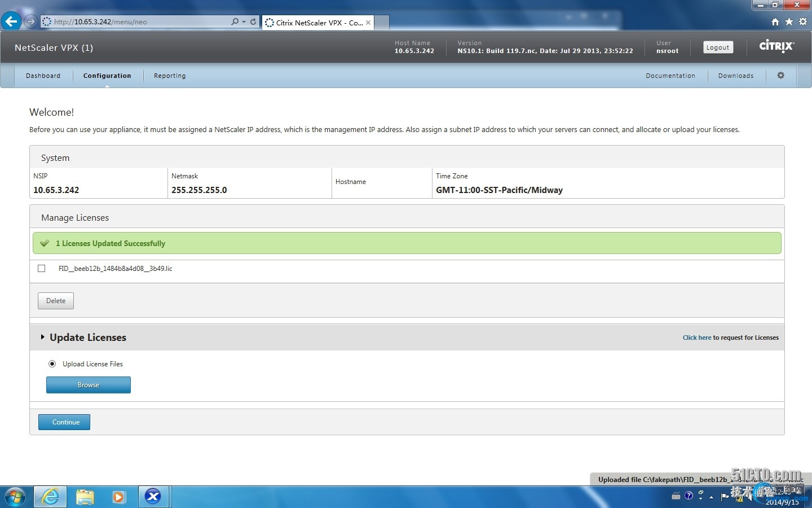Open Internet Explorer from the taskbar
The image size is (812, 508).
pyautogui.click(x=51, y=497)
